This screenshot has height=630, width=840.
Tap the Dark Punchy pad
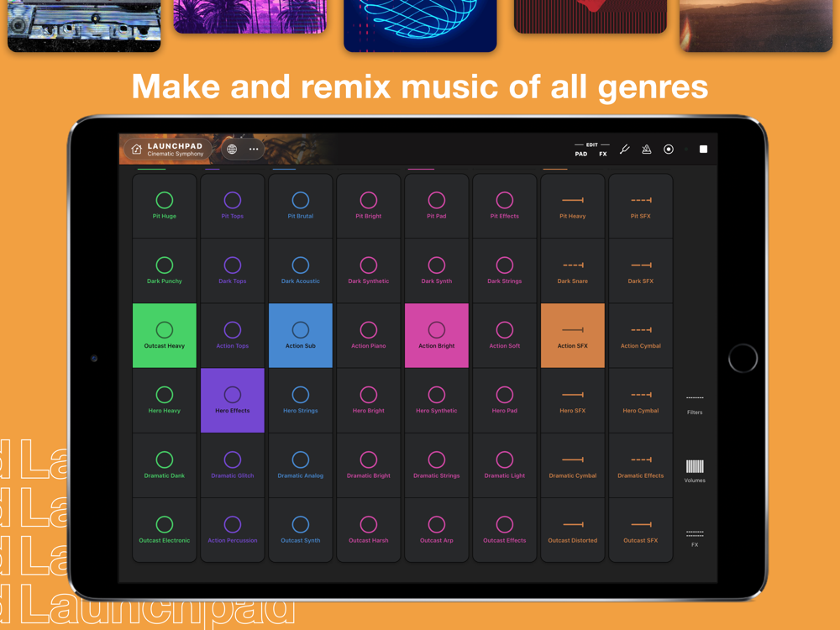[x=165, y=270]
